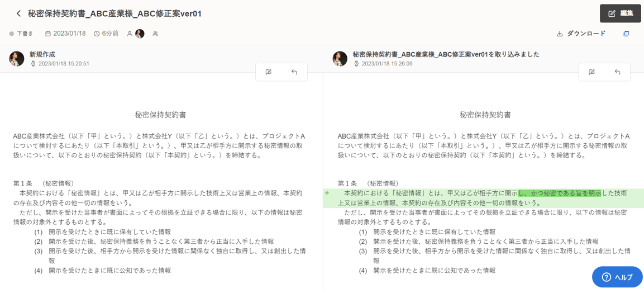Click the 新規作成 version author avatar

coord(17,59)
